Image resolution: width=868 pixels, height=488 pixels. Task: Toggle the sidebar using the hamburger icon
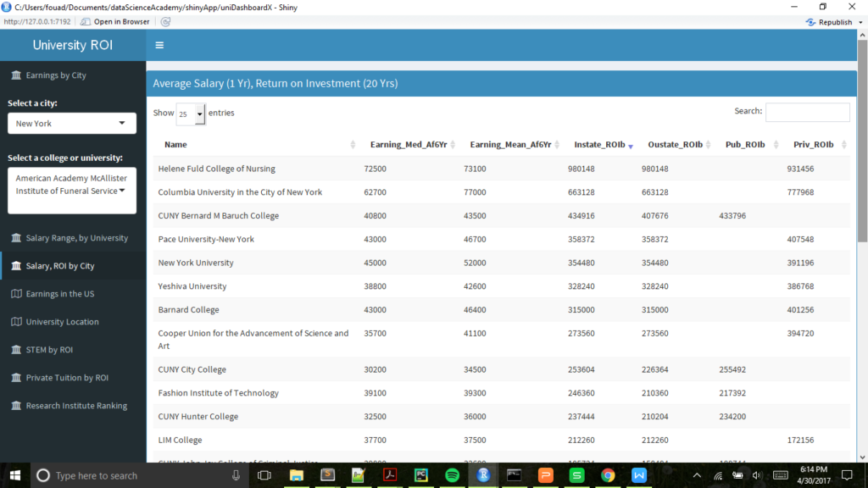[x=159, y=46]
